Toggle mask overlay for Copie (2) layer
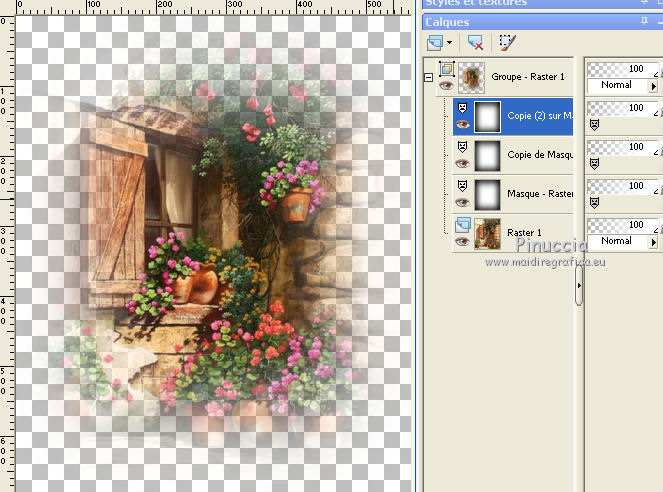Image resolution: width=663 pixels, height=492 pixels. pyautogui.click(x=595, y=125)
